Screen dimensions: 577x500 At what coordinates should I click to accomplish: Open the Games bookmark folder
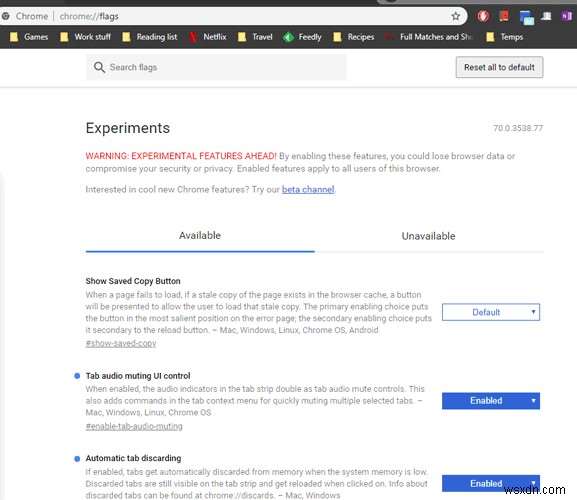pyautogui.click(x=29, y=37)
